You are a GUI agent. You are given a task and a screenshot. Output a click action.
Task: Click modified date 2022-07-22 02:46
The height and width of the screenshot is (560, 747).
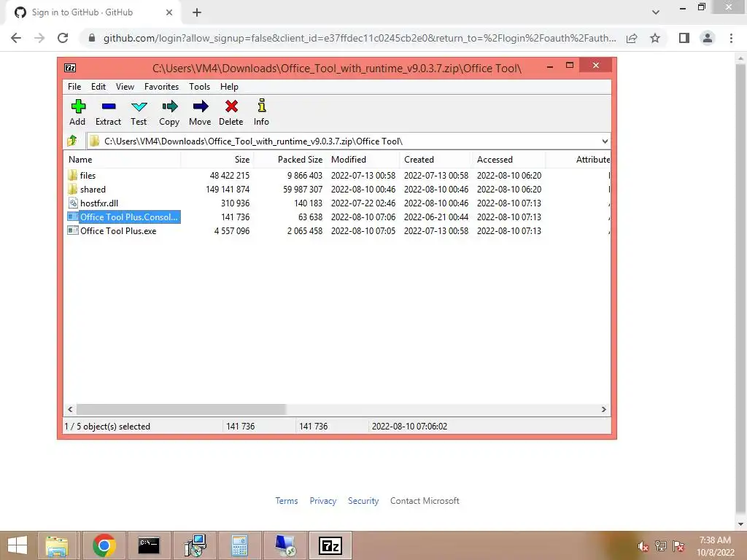click(x=363, y=203)
